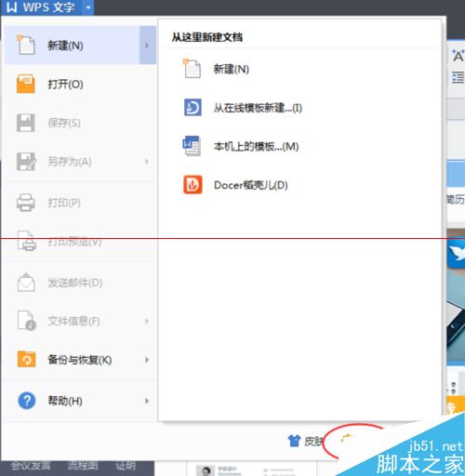Click the blue help question mark icon
The height and width of the screenshot is (476, 465).
(x=27, y=401)
